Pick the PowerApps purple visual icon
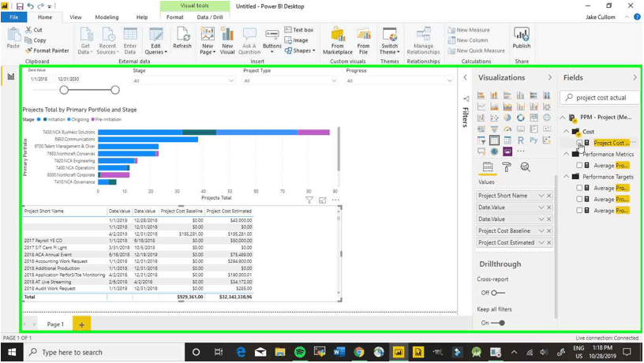Image resolution: width=644 pixels, height=363 pixels. 507,152
